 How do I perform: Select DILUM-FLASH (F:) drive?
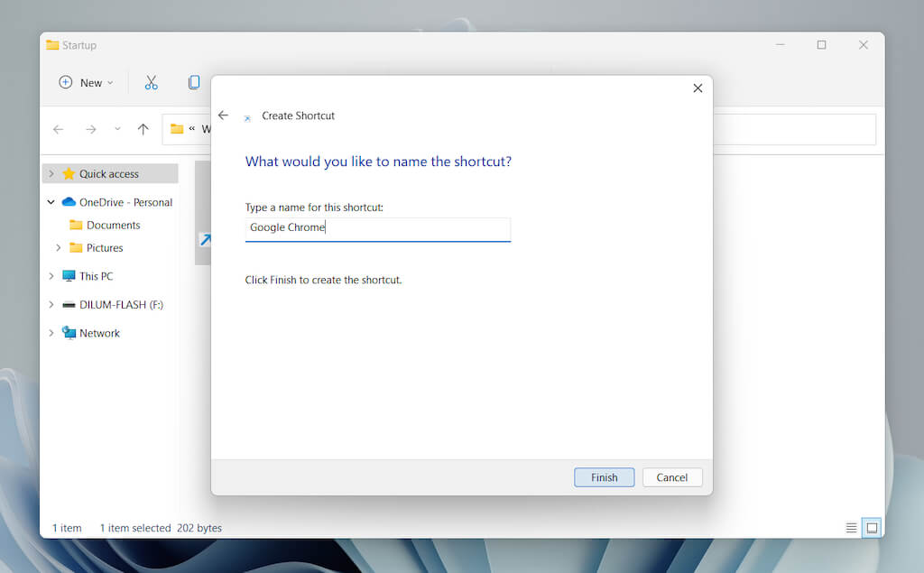(122, 305)
